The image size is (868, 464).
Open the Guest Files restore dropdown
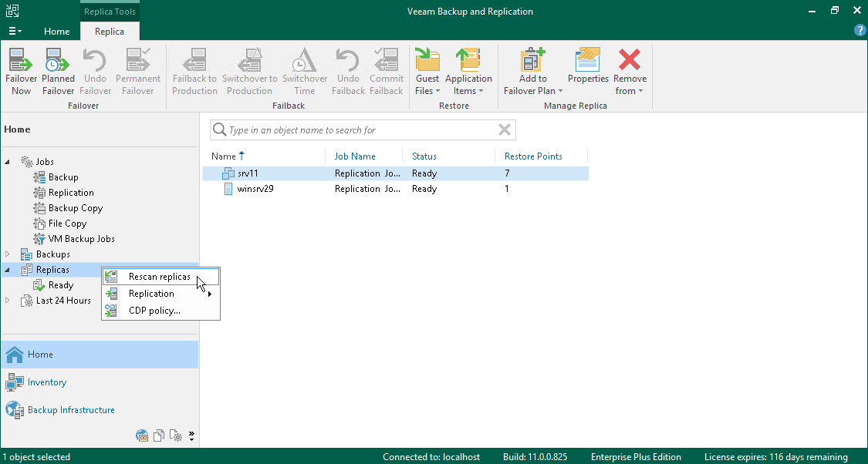click(427, 72)
